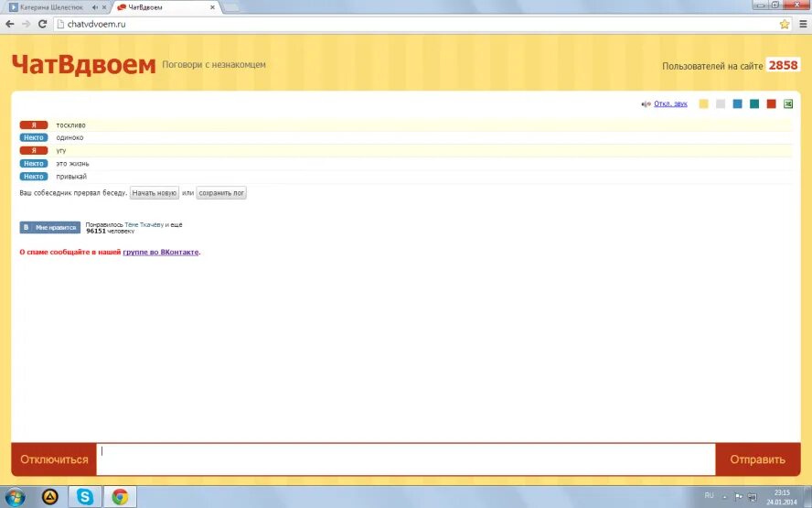
Task: Go forward in browser history
Action: pyautogui.click(x=26, y=24)
